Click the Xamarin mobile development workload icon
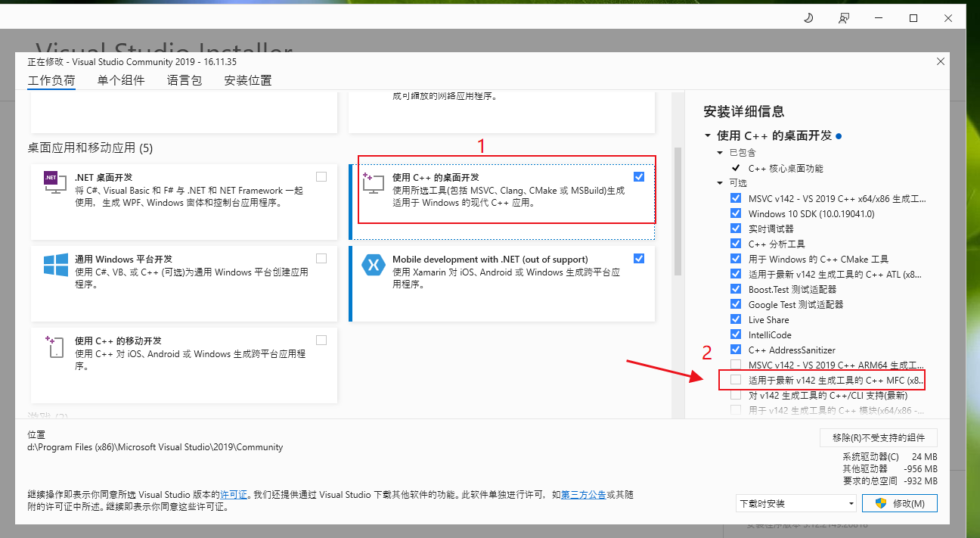 click(374, 264)
